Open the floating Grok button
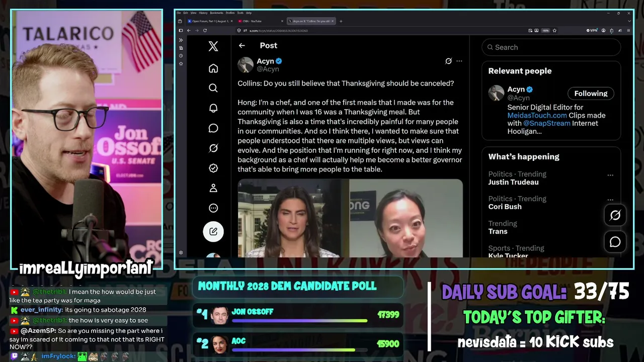The image size is (644, 362). [615, 215]
